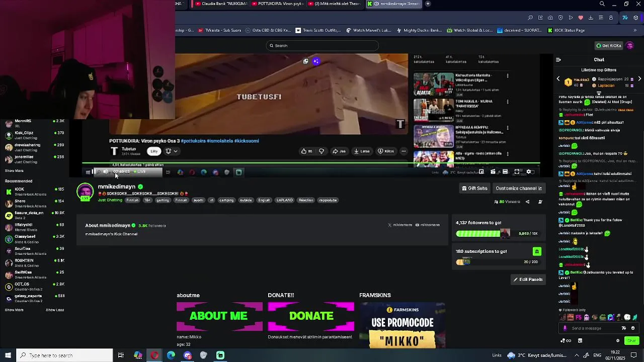Open the FARMSKINS promo panel
Image resolution: width=644 pixels, height=362 pixels.
(x=402, y=325)
